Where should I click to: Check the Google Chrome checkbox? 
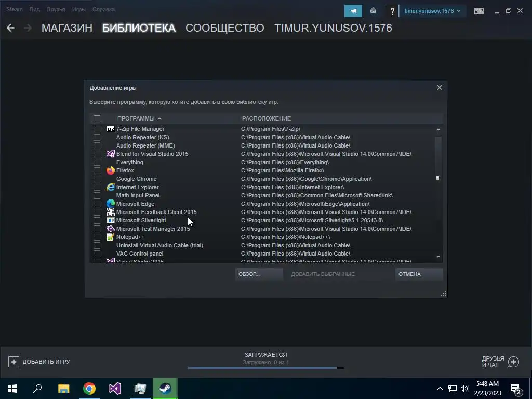click(97, 179)
